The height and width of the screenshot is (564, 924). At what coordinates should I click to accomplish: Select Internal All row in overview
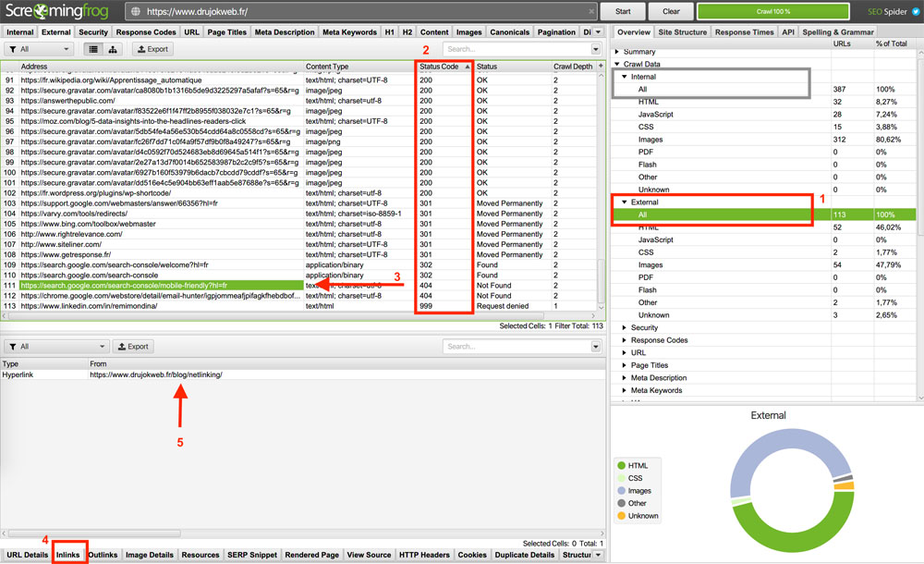pos(764,89)
